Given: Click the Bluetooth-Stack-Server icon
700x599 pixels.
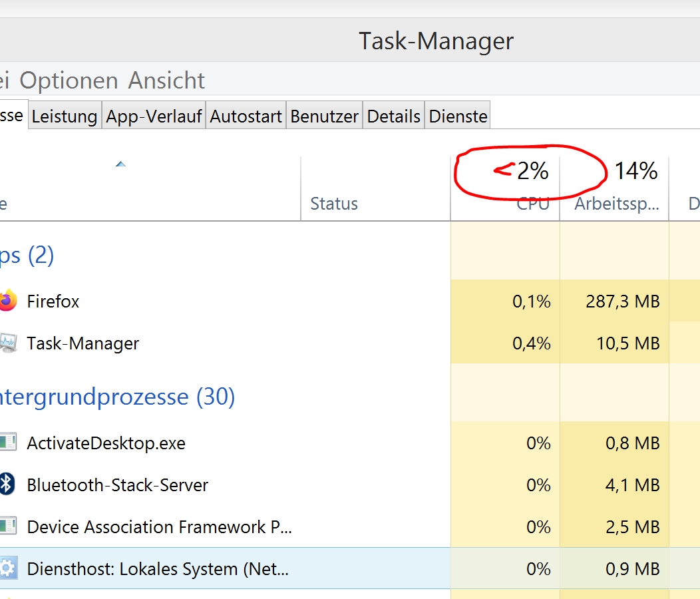Looking at the screenshot, I should coord(7,485).
